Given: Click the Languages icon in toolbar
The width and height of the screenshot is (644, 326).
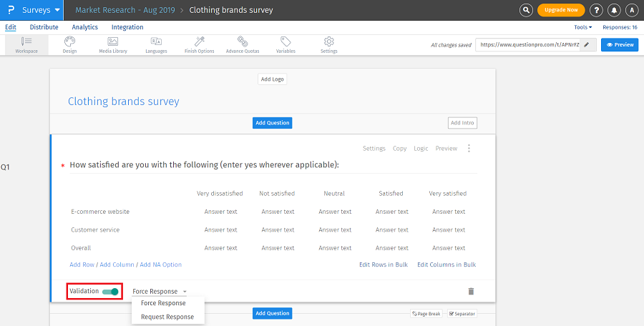Looking at the screenshot, I should (x=156, y=42).
